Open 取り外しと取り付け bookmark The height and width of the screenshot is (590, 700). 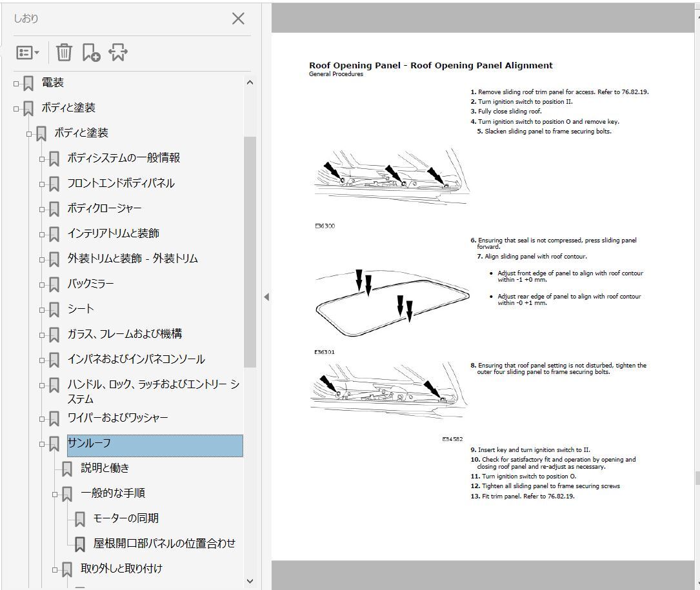[x=121, y=569]
